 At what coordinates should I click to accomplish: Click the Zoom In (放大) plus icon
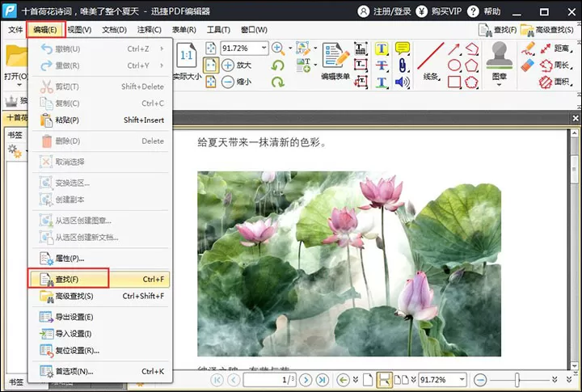pyautogui.click(x=227, y=65)
